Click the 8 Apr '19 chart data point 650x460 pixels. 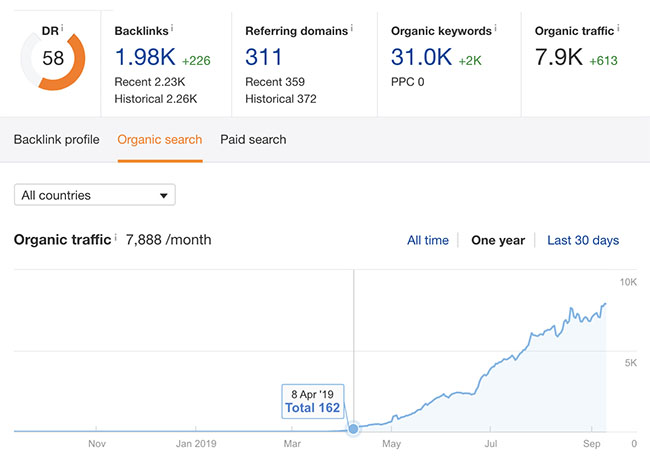click(353, 429)
